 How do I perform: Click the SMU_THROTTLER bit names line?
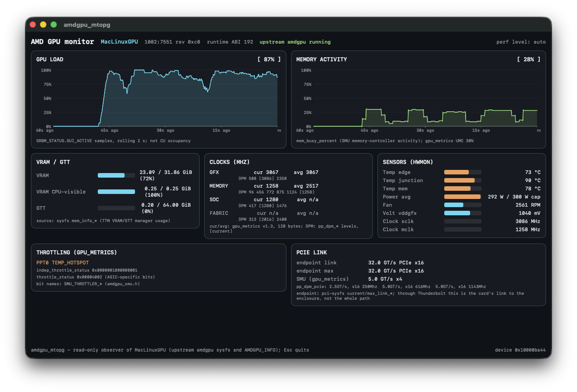88,284
